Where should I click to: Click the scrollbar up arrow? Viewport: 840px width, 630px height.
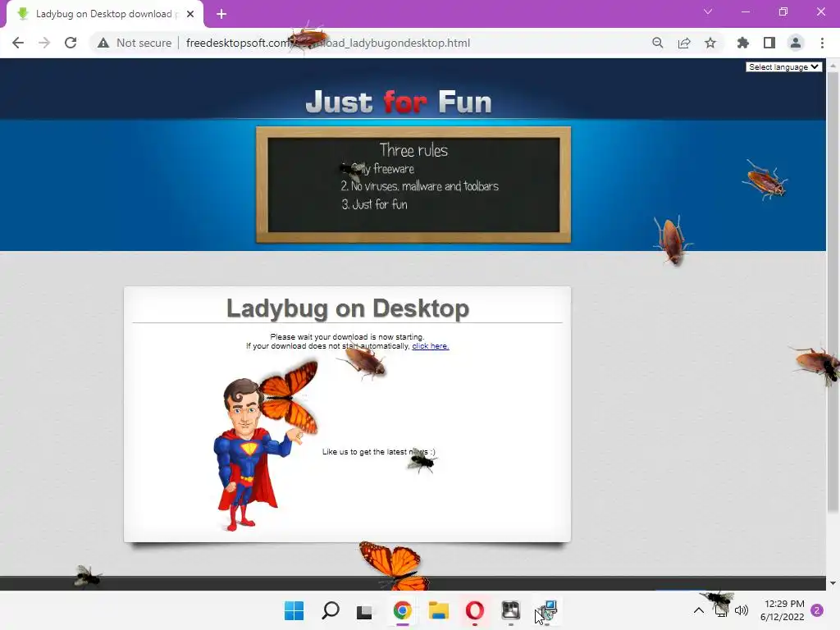tap(833, 66)
